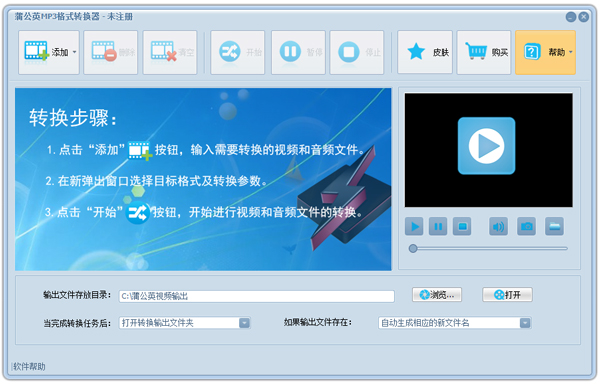This screenshot has height=384, width=600.
Task: Open the 当完成转换任务后 dropdown
Action: pos(185,323)
